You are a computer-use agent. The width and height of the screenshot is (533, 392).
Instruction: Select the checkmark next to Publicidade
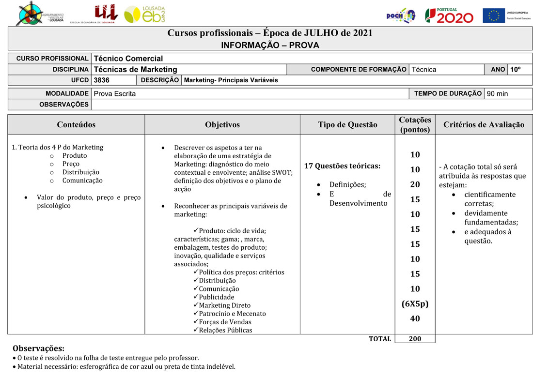pos(196,297)
